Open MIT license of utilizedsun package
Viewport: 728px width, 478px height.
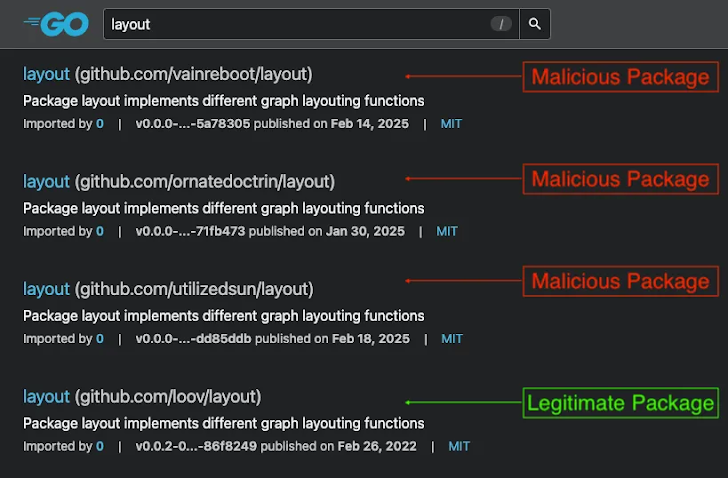coord(452,339)
